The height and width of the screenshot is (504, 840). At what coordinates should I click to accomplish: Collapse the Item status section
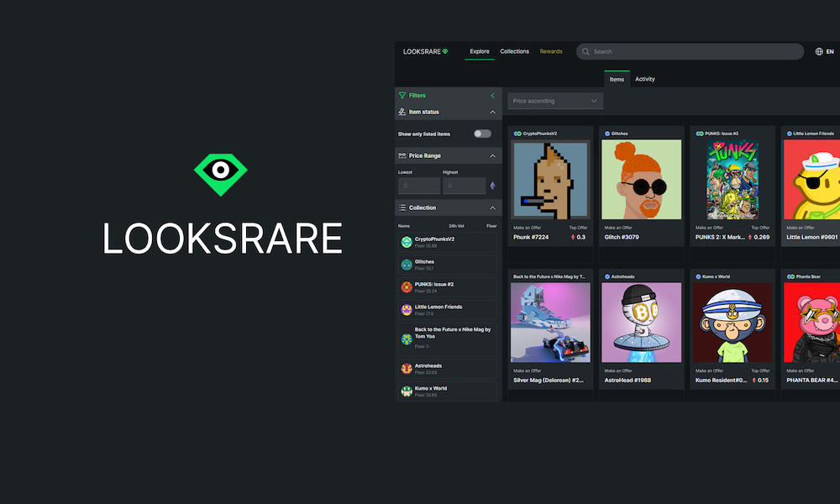point(493,112)
